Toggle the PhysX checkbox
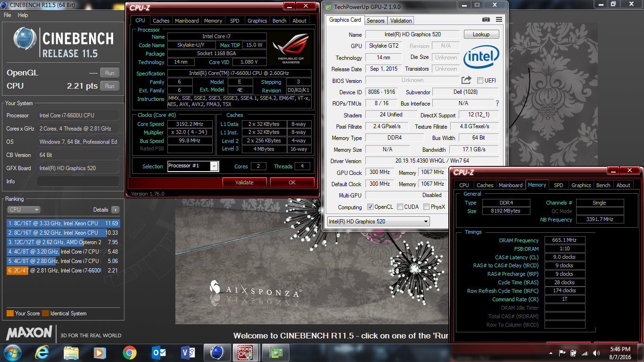The height and width of the screenshot is (362, 644). pyautogui.click(x=426, y=207)
